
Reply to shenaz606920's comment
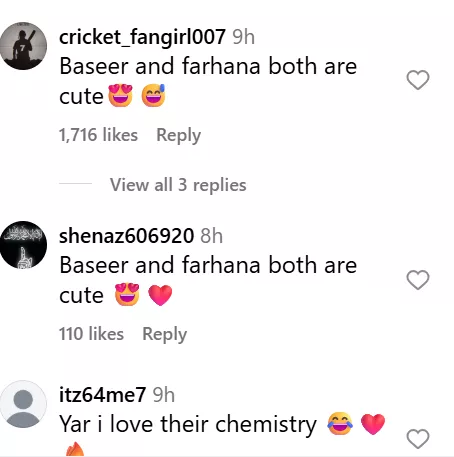tap(165, 334)
